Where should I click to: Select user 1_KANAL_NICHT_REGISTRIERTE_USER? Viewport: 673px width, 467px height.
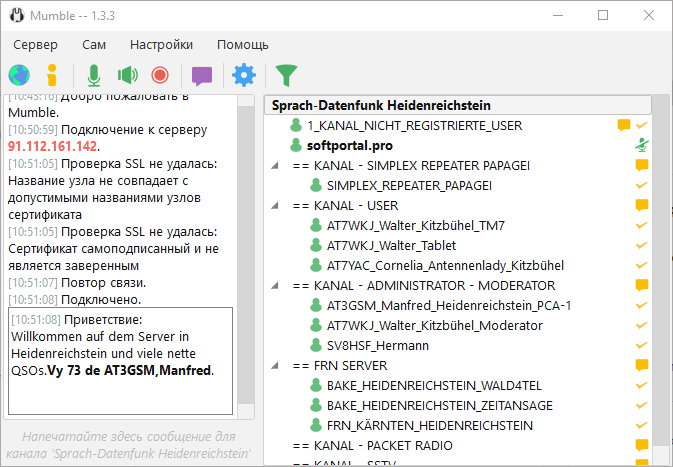click(x=415, y=125)
